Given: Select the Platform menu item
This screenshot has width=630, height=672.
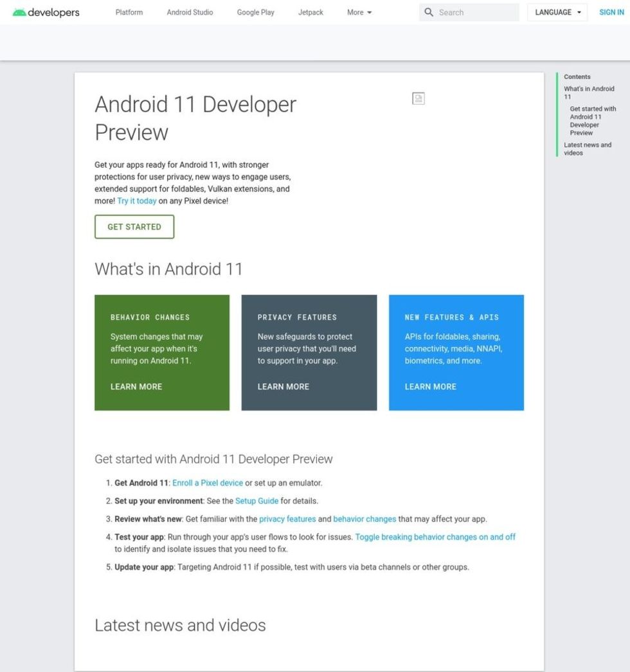Looking at the screenshot, I should (129, 12).
